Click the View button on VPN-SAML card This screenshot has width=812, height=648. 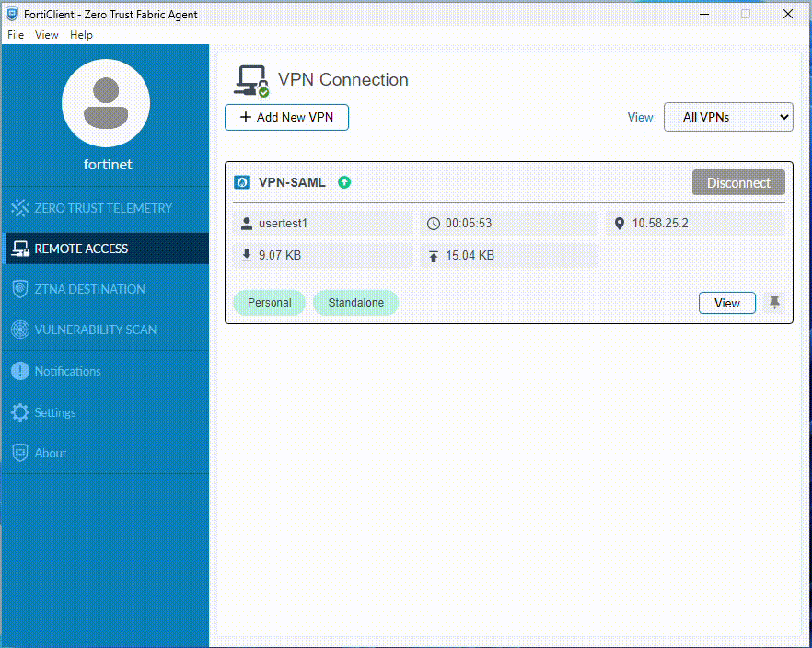point(727,304)
